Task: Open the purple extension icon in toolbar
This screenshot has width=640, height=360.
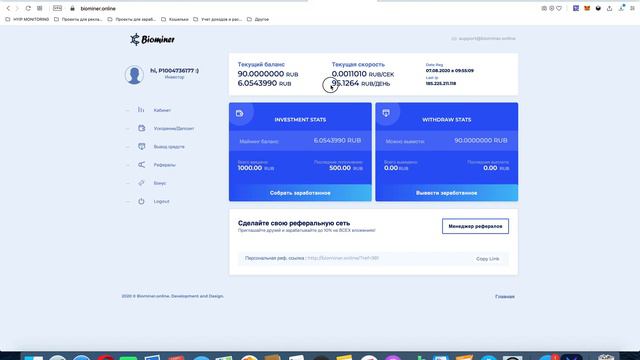Action: [576, 8]
